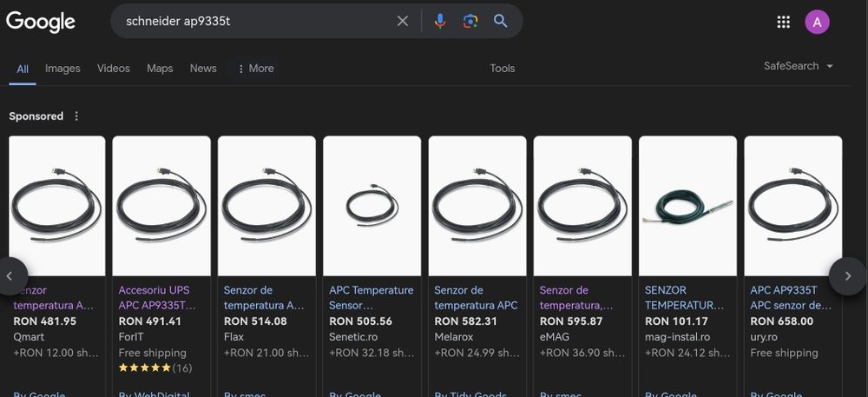This screenshot has width=868, height=397.
Task: Click inside the search box text
Action: coord(252,21)
